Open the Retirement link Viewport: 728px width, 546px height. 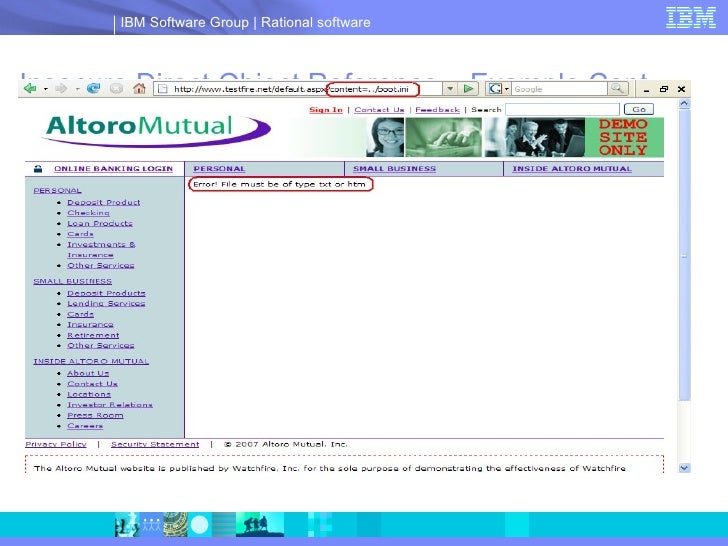tap(93, 335)
